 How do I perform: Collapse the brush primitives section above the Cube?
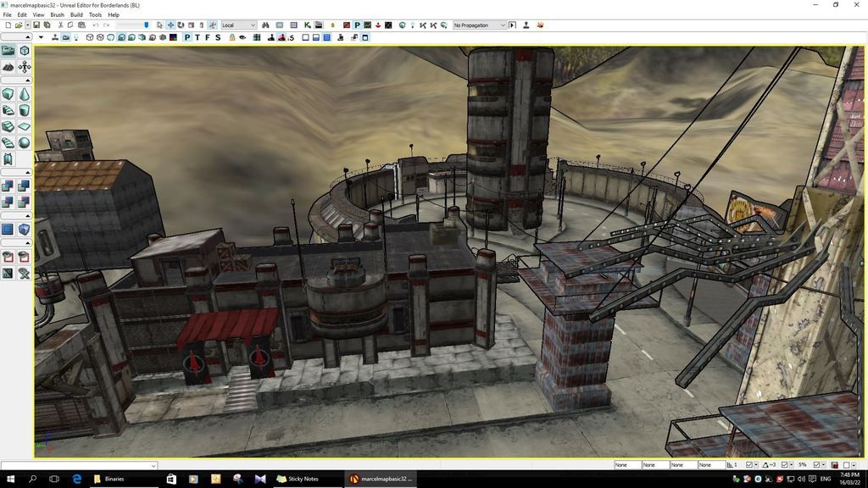pos(16,80)
